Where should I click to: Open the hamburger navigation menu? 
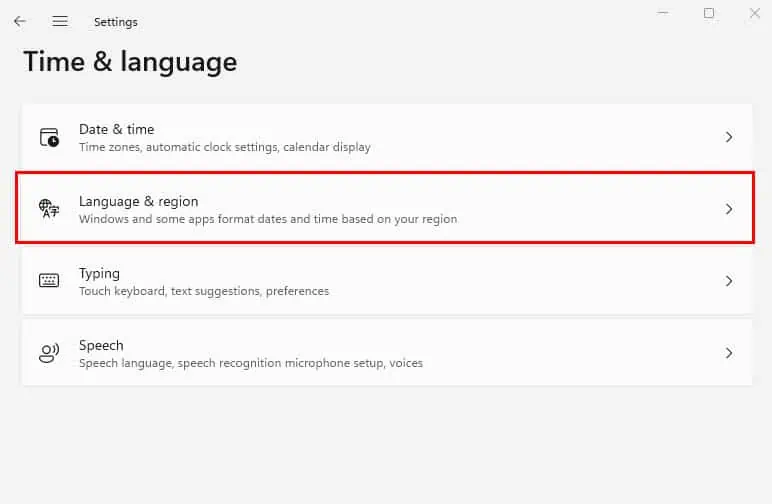point(60,21)
